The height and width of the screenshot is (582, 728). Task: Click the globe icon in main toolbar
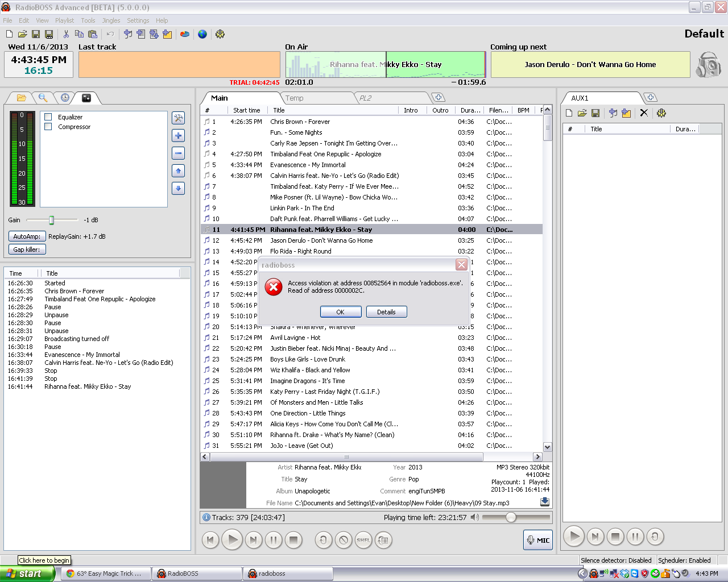click(x=202, y=35)
